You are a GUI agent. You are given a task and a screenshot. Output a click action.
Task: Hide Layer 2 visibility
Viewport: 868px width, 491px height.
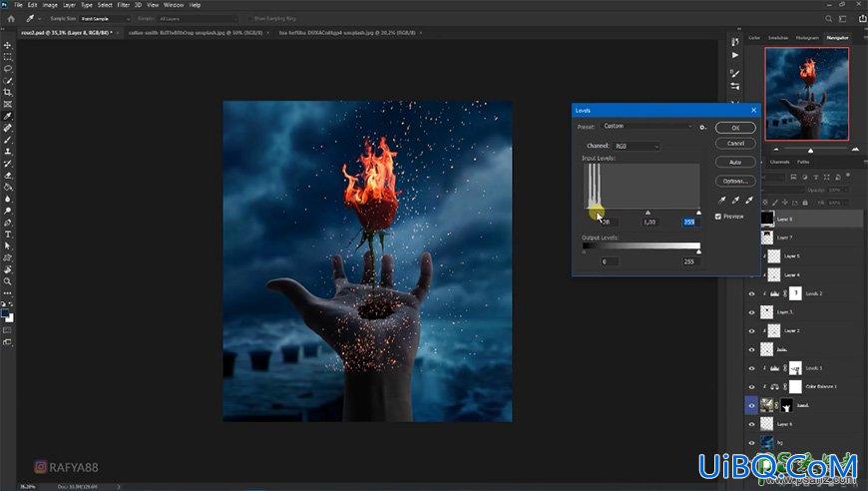tap(751, 331)
